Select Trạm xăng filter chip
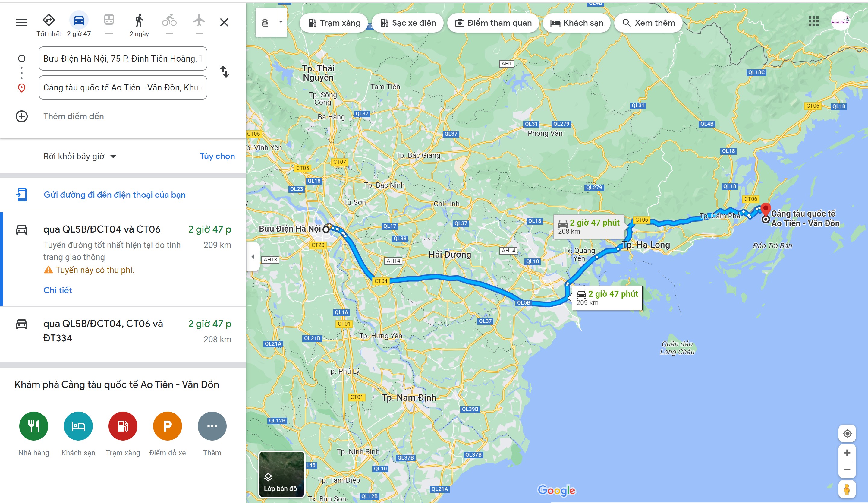Viewport: 868px width, 503px height. (334, 23)
